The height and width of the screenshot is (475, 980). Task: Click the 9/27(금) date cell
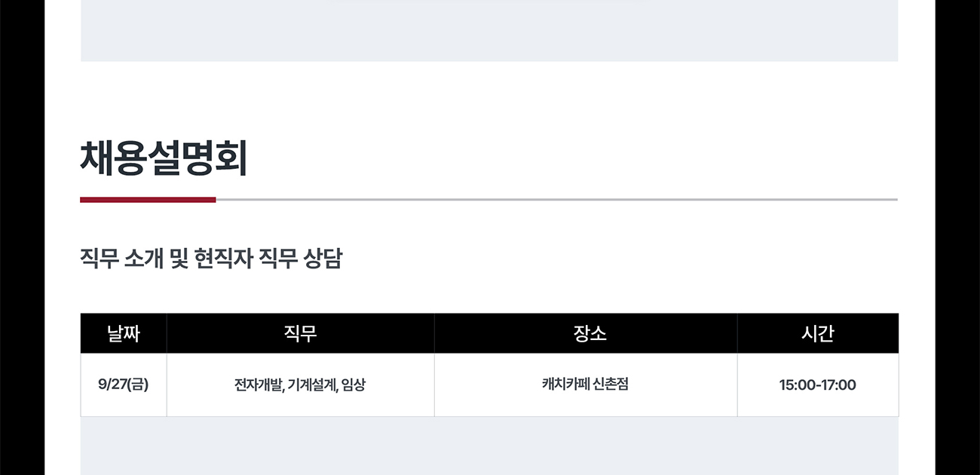pos(124,385)
